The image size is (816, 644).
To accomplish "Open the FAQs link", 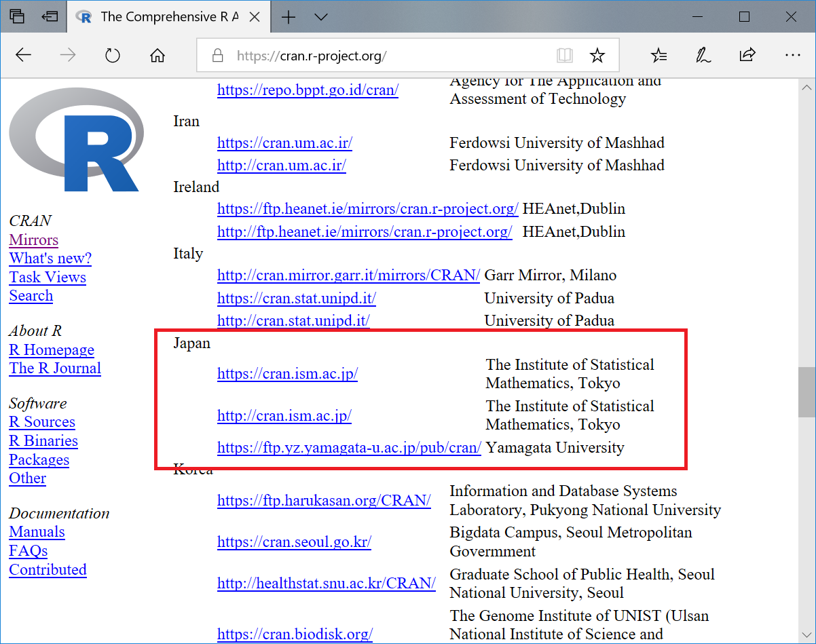I will click(29, 551).
